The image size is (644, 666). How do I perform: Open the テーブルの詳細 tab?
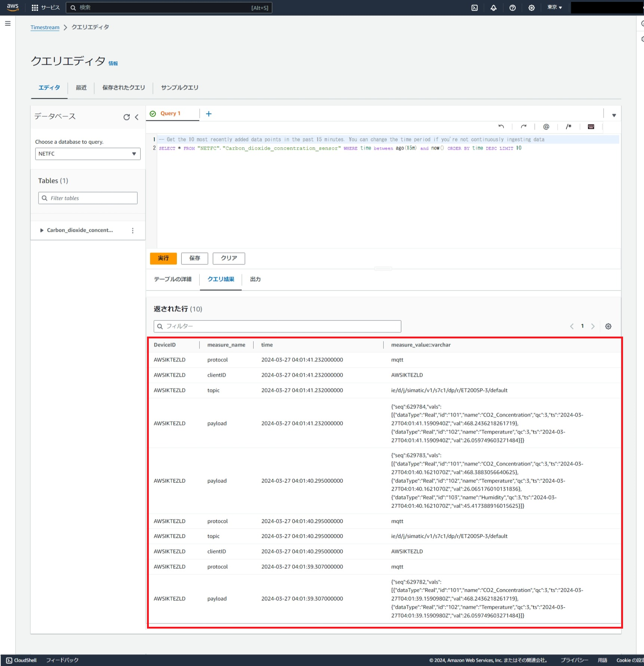[x=172, y=279]
